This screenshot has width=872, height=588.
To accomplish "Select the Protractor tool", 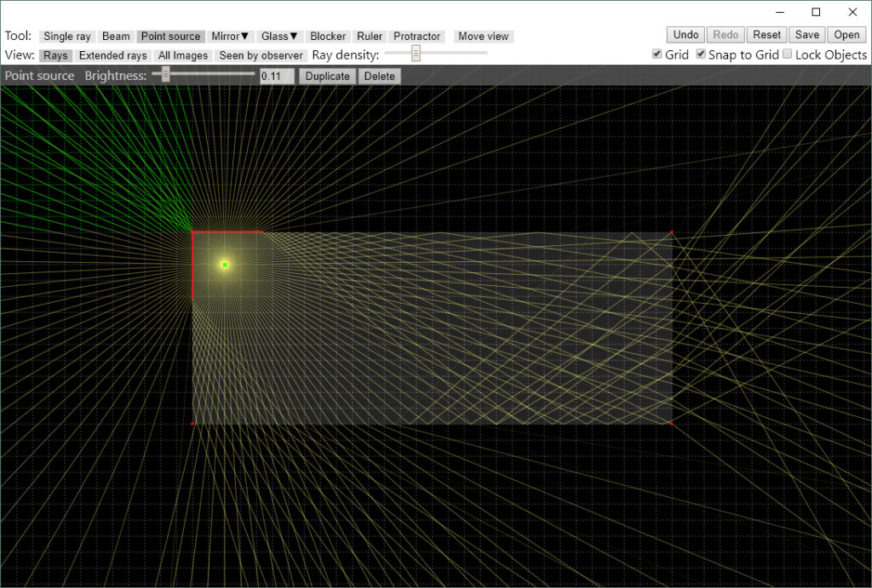I will pyautogui.click(x=416, y=37).
